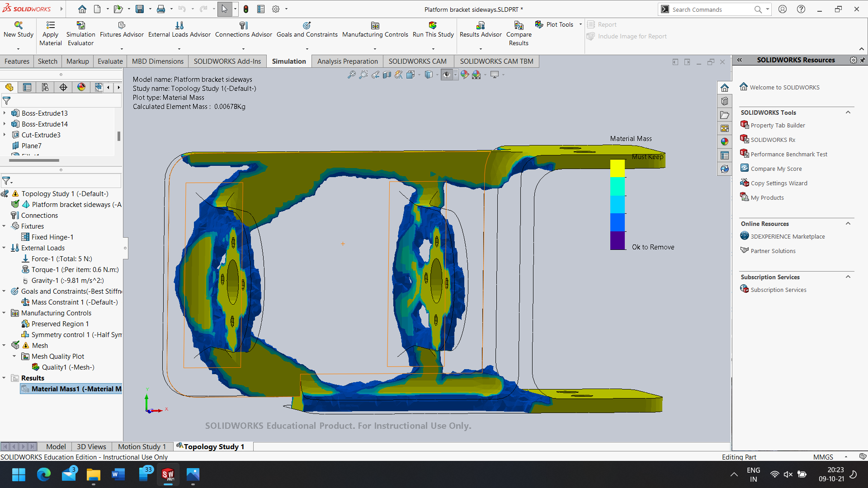Expand Cut-Extrude3 tree node
This screenshot has width=868, height=488.
(5, 135)
